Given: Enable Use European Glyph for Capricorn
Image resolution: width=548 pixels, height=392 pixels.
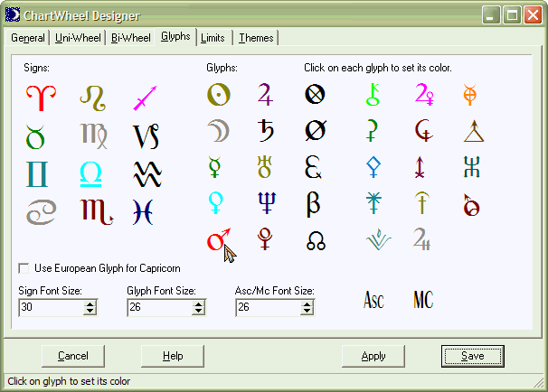Looking at the screenshot, I should tap(24, 268).
